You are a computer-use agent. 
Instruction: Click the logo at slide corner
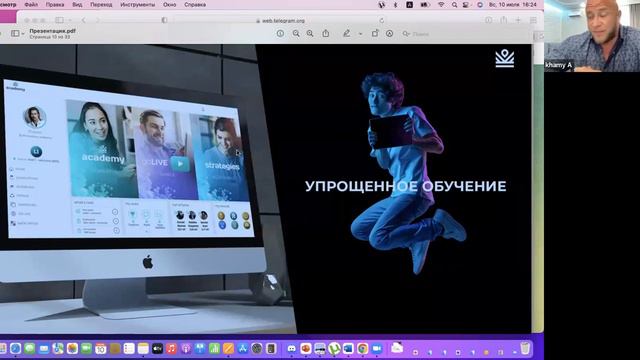tap(505, 58)
